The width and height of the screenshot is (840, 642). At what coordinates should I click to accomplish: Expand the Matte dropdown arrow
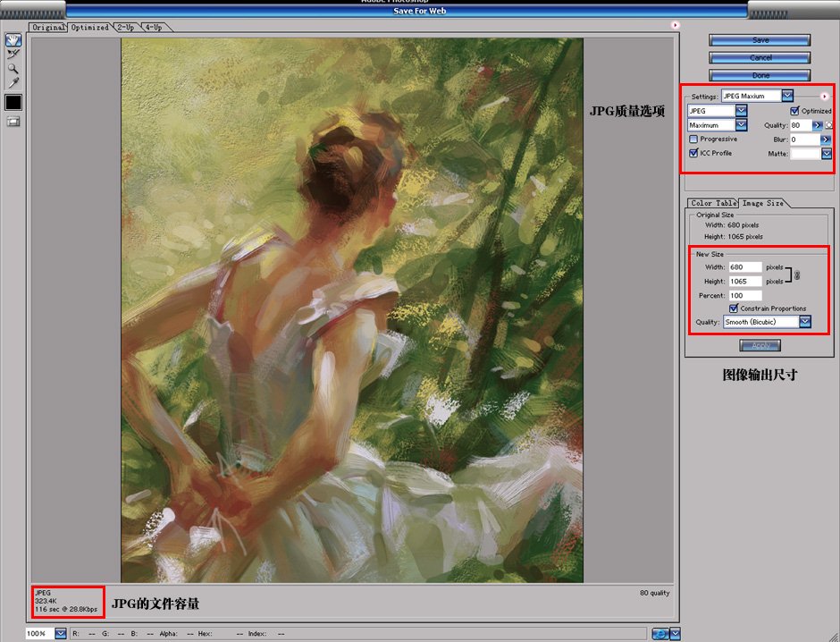coord(827,154)
